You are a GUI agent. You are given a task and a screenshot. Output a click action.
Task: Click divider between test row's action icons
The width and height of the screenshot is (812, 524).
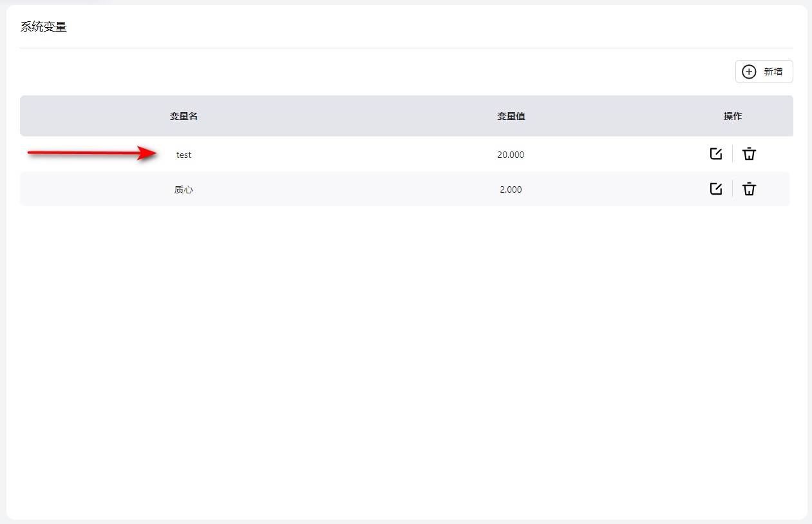coord(732,154)
